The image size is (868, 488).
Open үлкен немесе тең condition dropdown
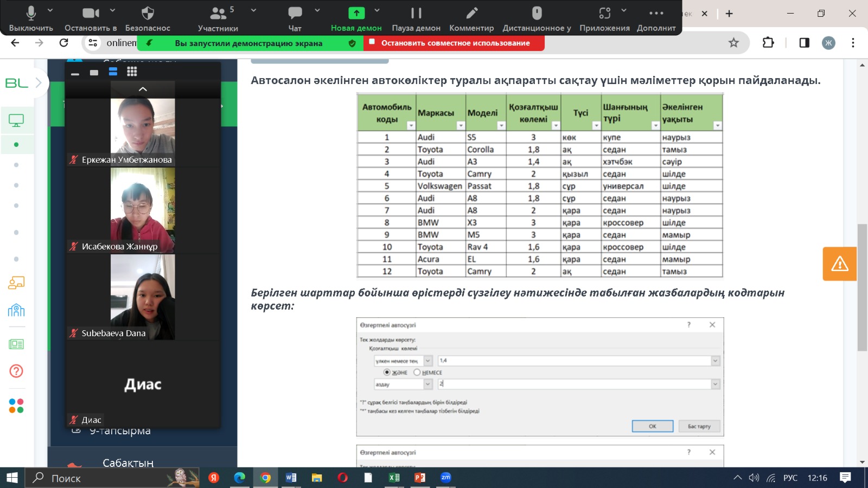click(427, 361)
